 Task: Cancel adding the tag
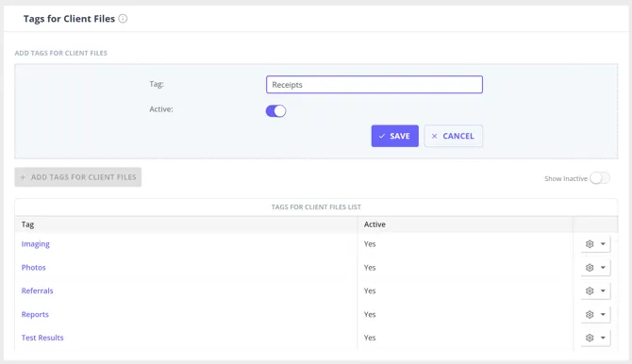453,136
